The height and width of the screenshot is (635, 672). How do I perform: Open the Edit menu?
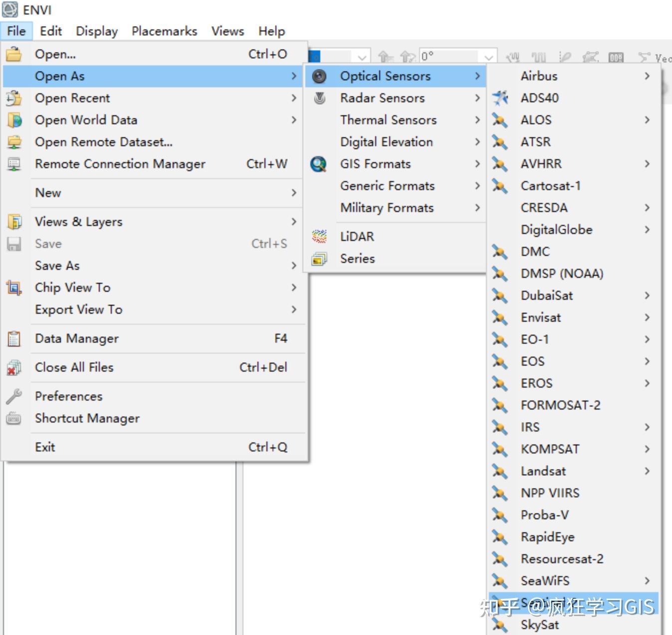click(x=51, y=31)
